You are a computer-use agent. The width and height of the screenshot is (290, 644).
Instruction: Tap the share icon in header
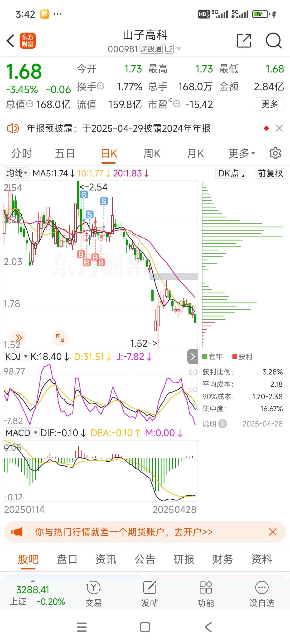[244, 41]
